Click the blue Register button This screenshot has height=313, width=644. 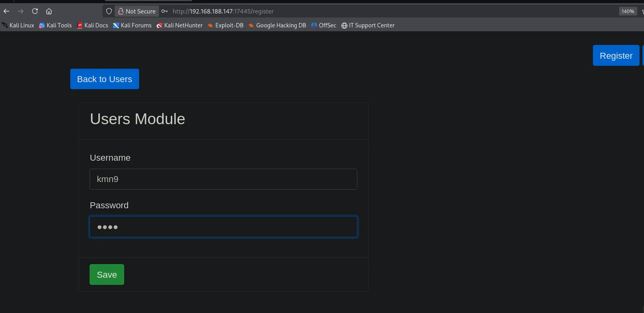click(x=616, y=56)
